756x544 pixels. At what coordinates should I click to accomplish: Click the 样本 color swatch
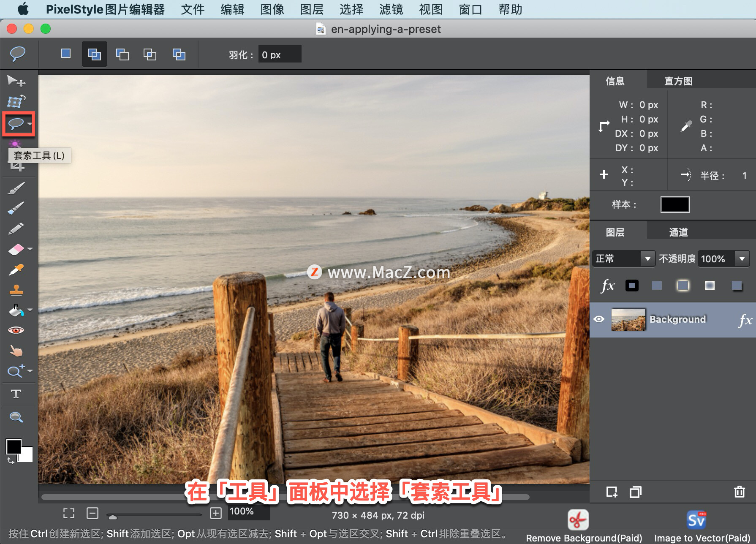(674, 204)
